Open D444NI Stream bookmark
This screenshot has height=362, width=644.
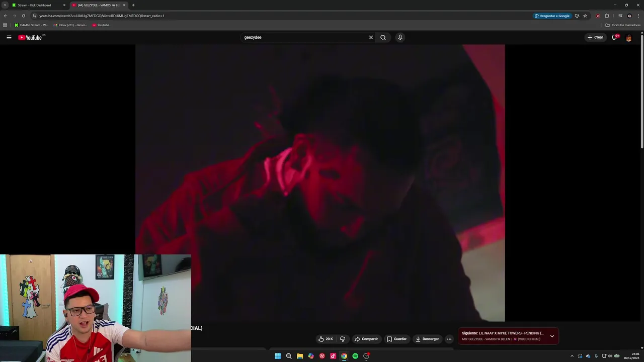[31, 25]
